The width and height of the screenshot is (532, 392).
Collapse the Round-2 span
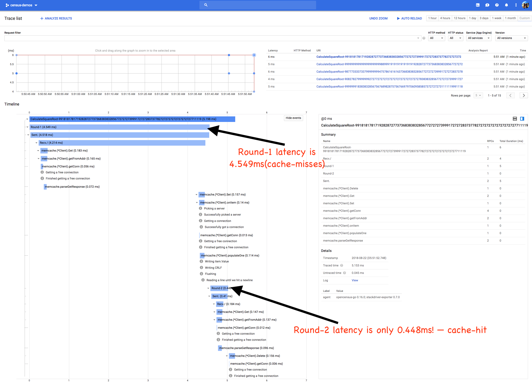[x=208, y=288]
